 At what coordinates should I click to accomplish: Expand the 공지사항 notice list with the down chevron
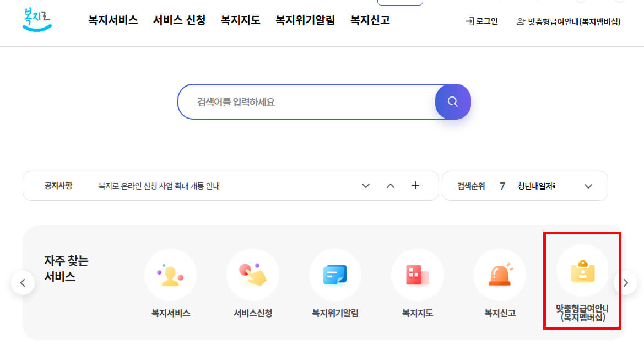365,186
